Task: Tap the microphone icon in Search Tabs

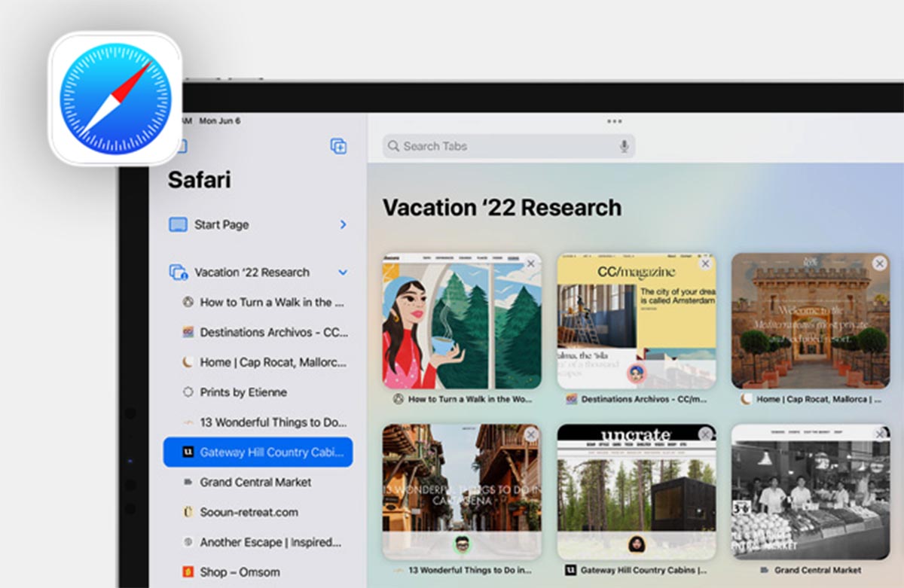Action: pyautogui.click(x=624, y=146)
